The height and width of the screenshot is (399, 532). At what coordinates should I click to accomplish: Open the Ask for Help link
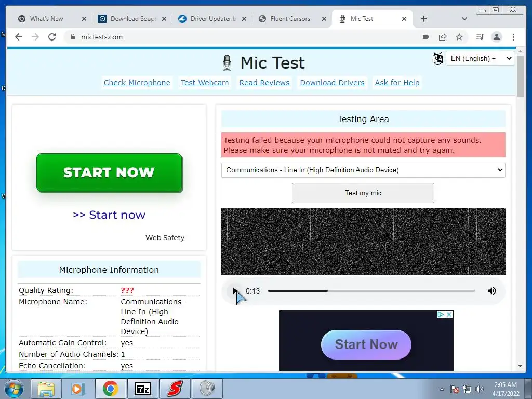397,83
